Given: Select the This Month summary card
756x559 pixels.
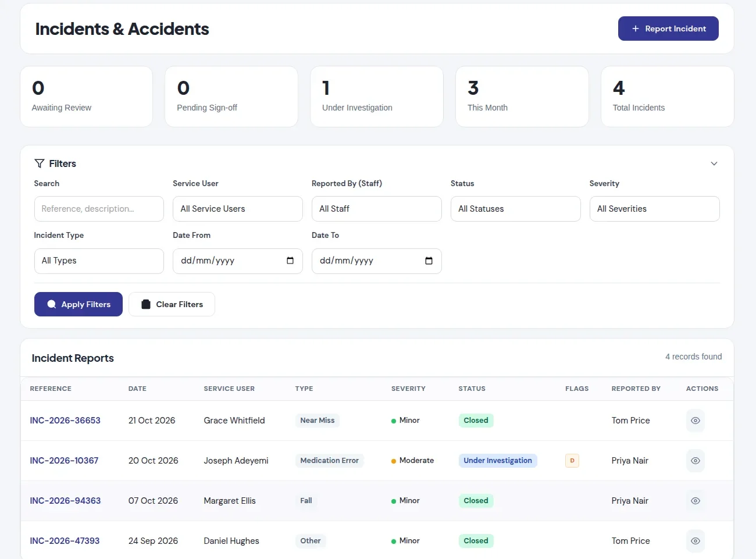Looking at the screenshot, I should [522, 97].
